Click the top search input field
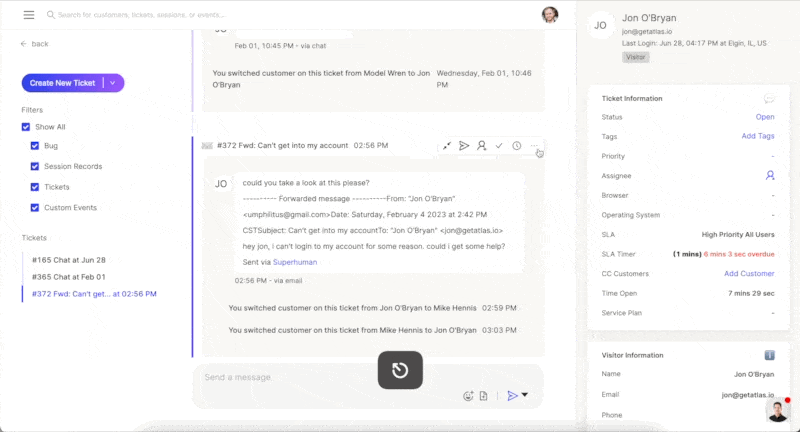This screenshot has height=432, width=800. coord(141,15)
